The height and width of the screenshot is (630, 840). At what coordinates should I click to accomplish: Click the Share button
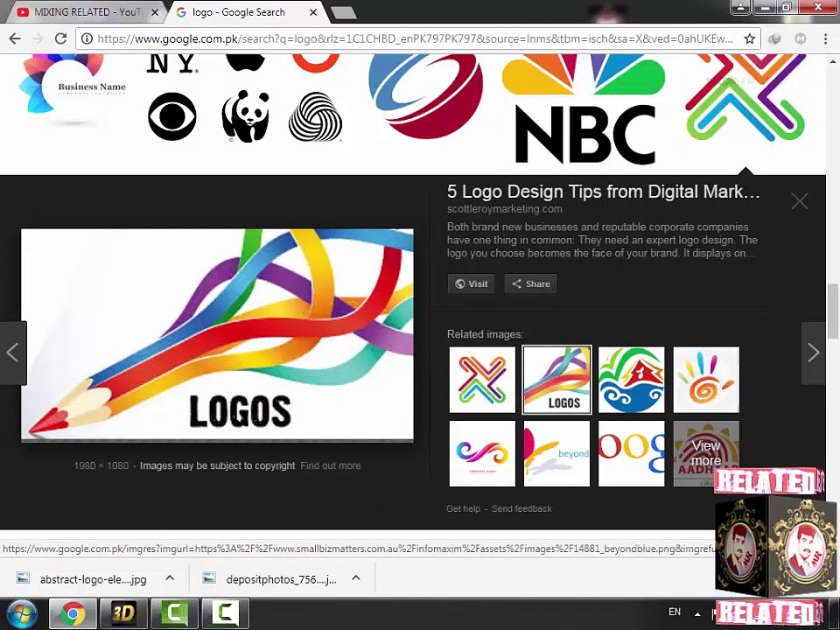coord(530,283)
